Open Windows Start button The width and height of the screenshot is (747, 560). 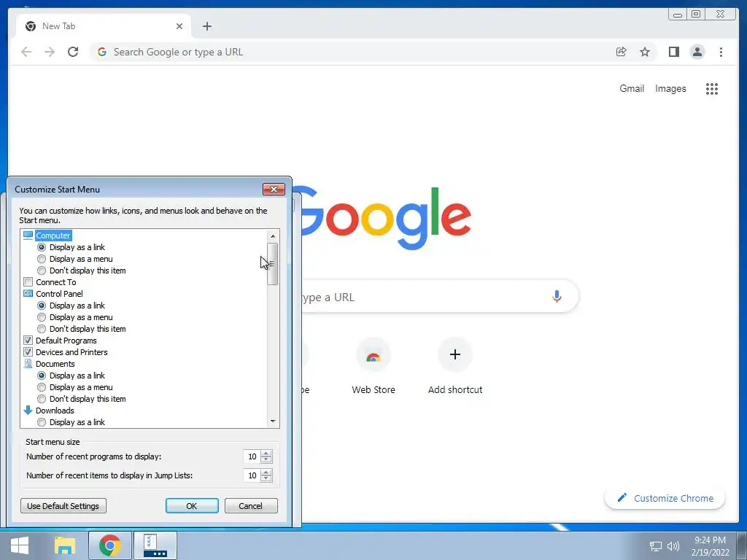click(19, 545)
